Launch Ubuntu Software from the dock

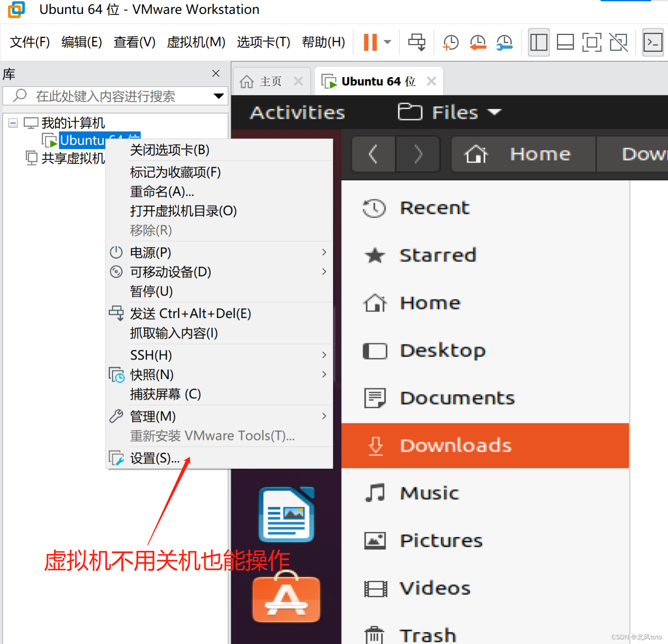coord(286,596)
